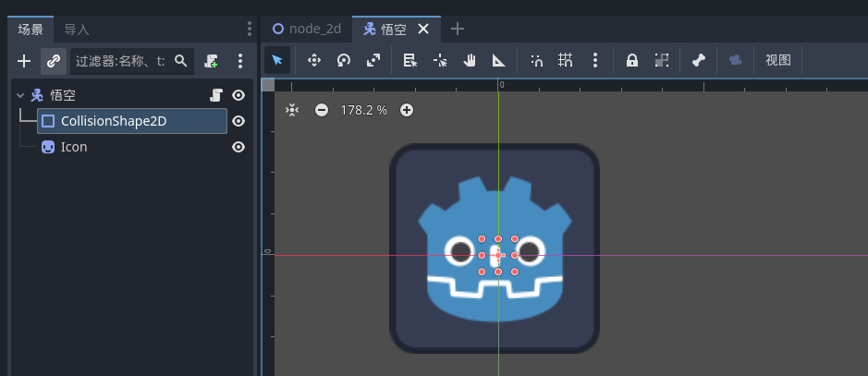This screenshot has height=376, width=868.
Task: Activate the Rotate Mode tool
Action: (343, 60)
